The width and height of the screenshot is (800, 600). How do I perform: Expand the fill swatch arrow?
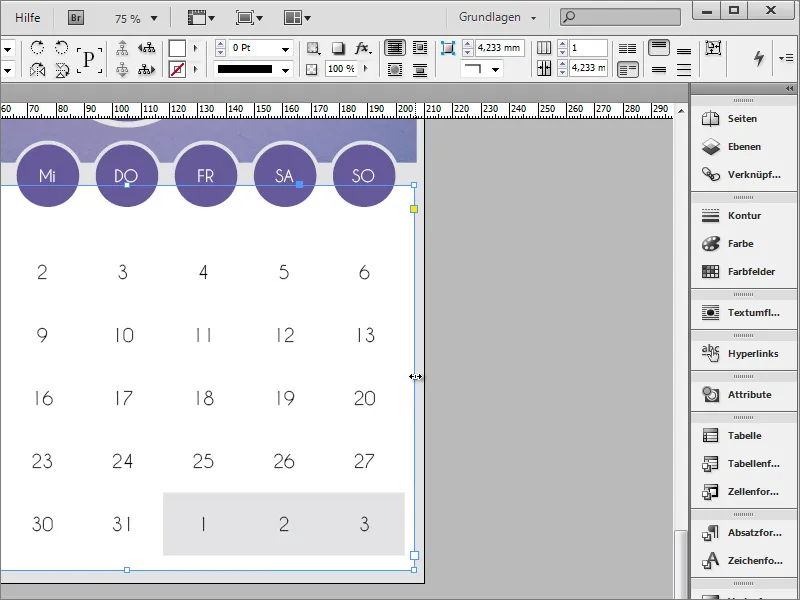click(x=195, y=48)
